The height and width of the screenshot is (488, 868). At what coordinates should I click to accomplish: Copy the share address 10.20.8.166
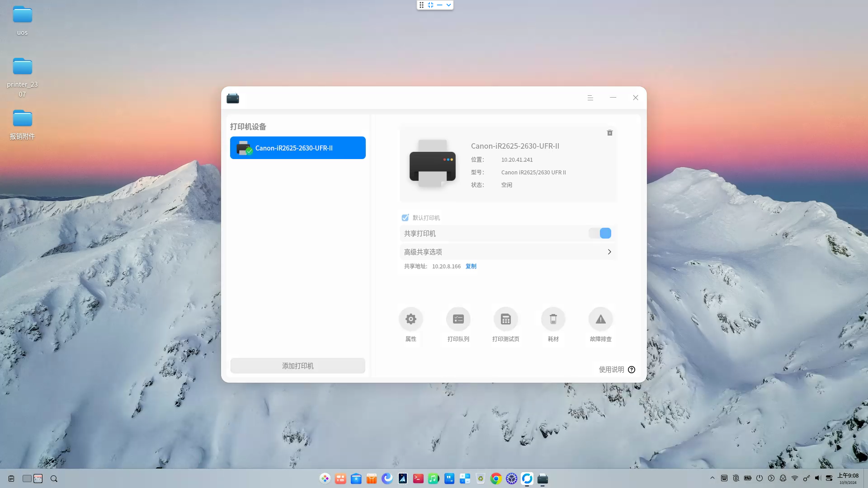[x=471, y=266]
